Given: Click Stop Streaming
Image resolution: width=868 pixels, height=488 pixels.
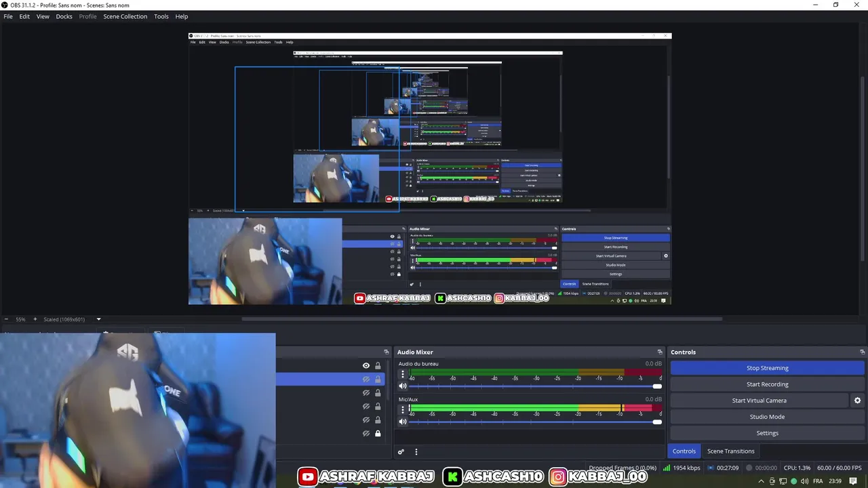Looking at the screenshot, I should (x=767, y=368).
